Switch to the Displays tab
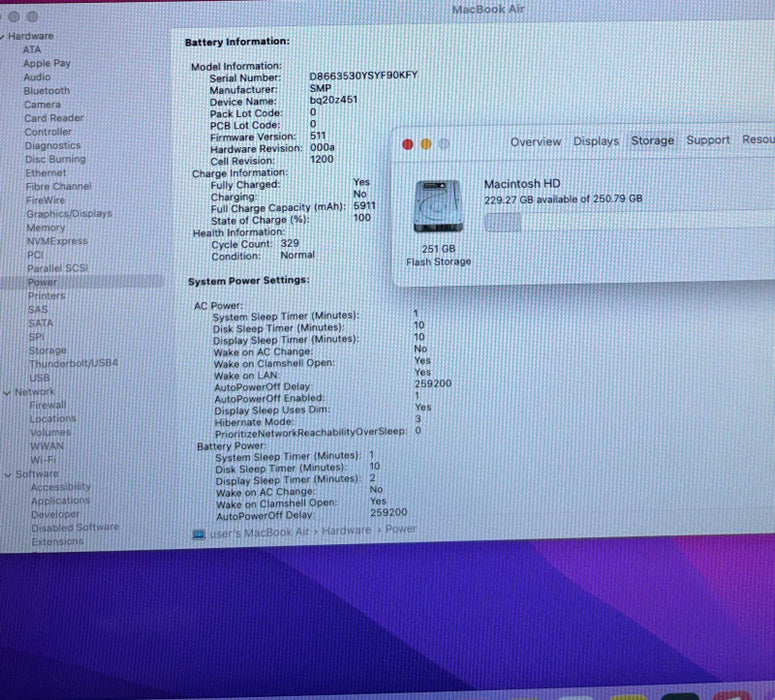Image resolution: width=775 pixels, height=700 pixels. (x=596, y=141)
